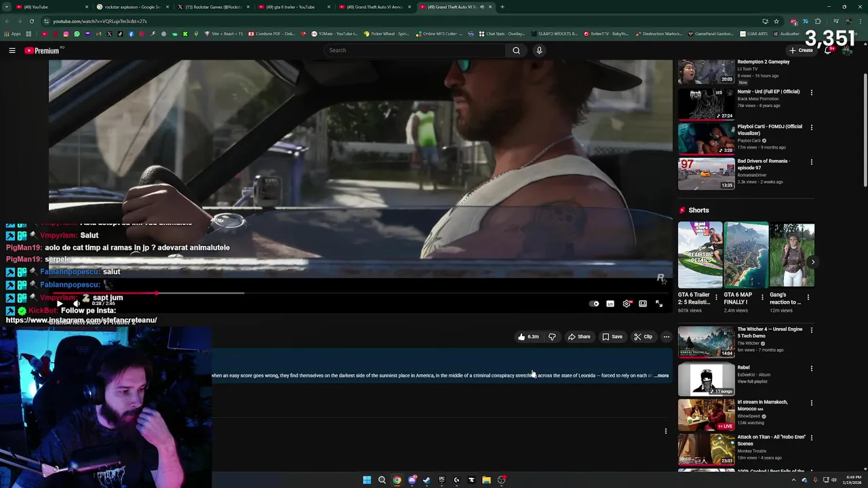Open taskbar volume speaker icon
Screen dimensions: 868x488
click(x=834, y=480)
